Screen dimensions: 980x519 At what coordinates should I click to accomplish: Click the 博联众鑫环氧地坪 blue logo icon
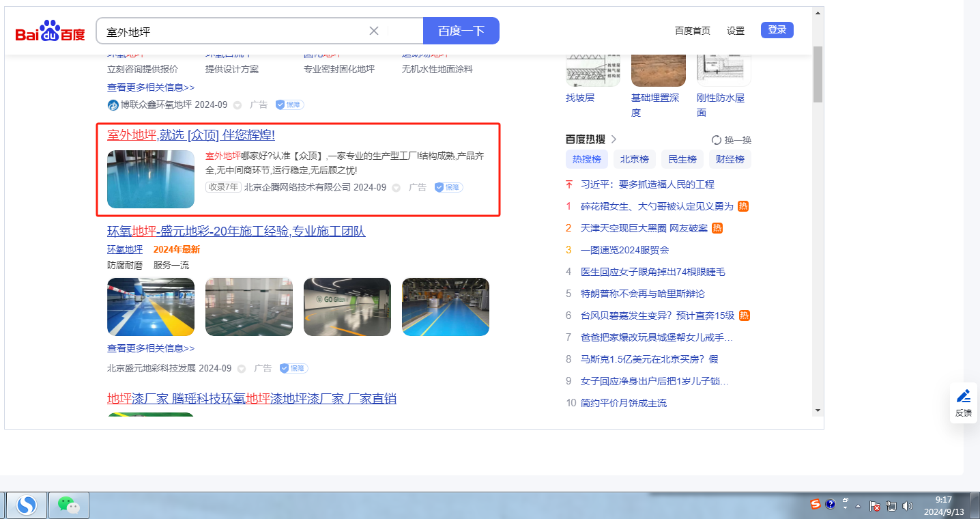point(113,105)
